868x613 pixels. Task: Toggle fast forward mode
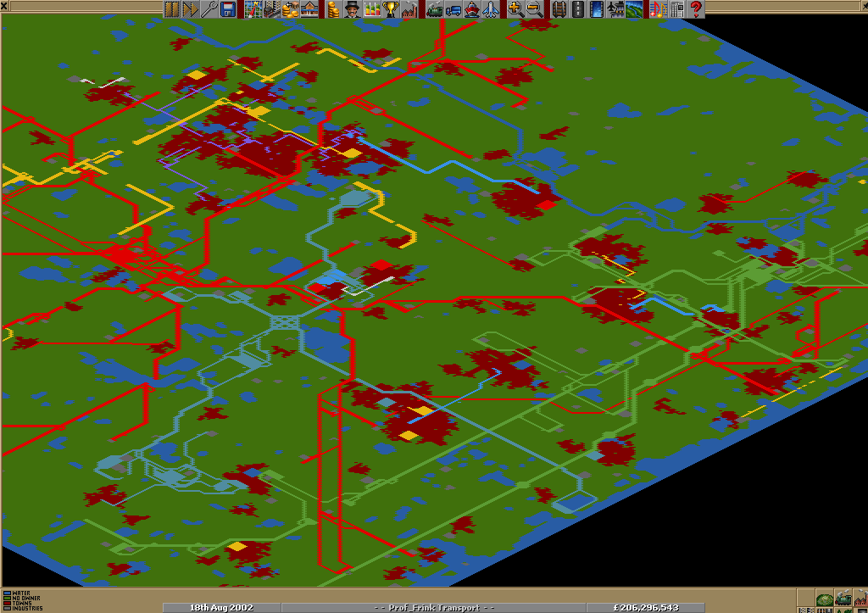click(191, 8)
